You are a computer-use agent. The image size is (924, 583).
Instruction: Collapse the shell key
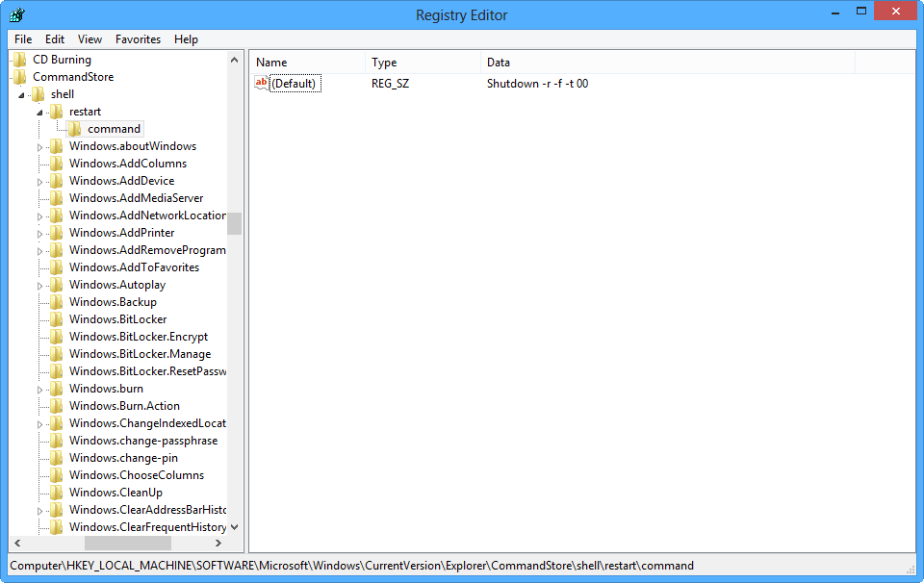[x=22, y=95]
